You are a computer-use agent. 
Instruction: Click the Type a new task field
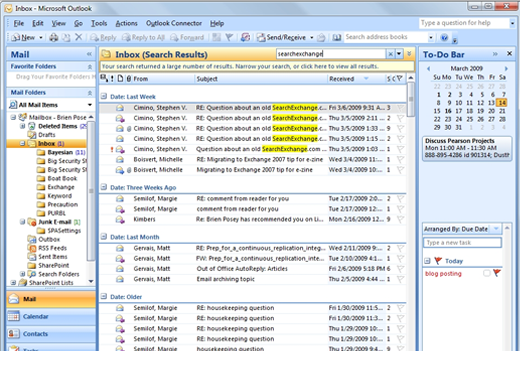463,243
